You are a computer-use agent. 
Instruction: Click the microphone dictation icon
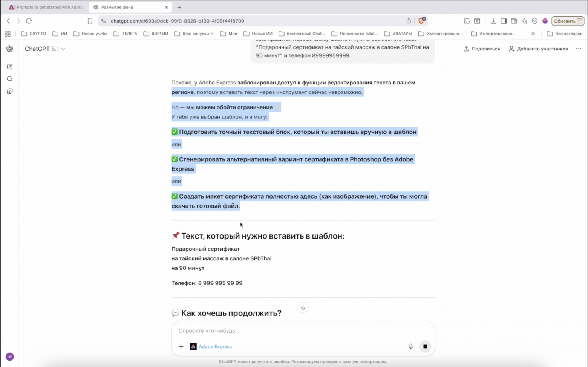pyautogui.click(x=410, y=346)
